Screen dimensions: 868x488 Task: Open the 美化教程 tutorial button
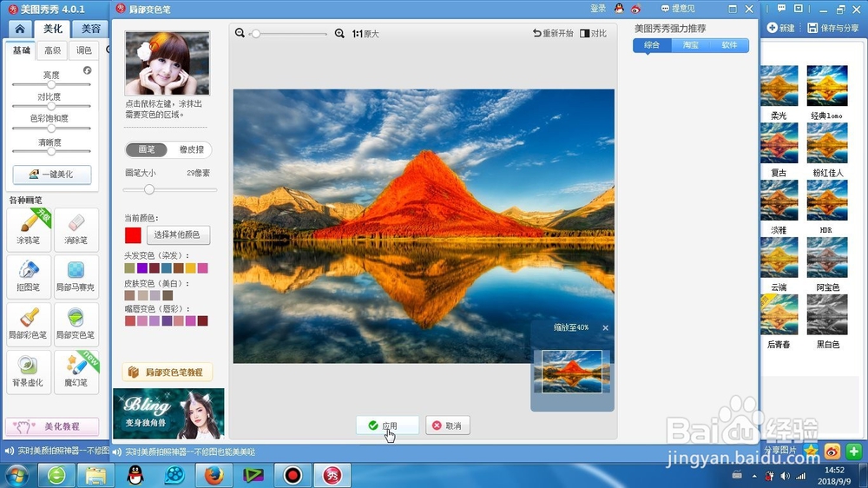pyautogui.click(x=52, y=426)
